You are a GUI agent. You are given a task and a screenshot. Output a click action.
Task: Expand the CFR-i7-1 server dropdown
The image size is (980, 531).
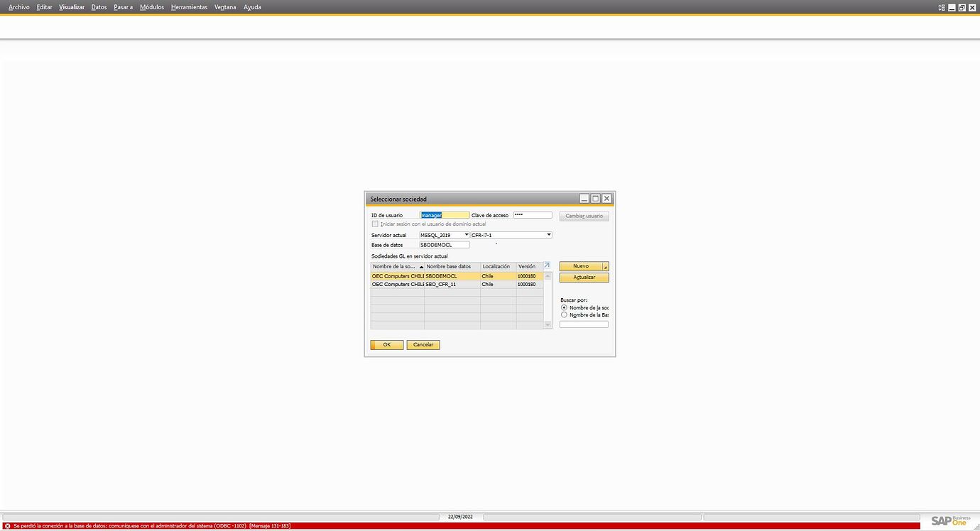point(548,235)
